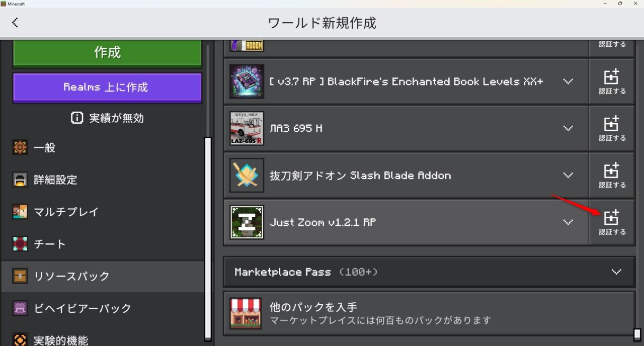Click the 他のパックを入手 button
This screenshot has width=644, height=346.
pyautogui.click(x=429, y=313)
